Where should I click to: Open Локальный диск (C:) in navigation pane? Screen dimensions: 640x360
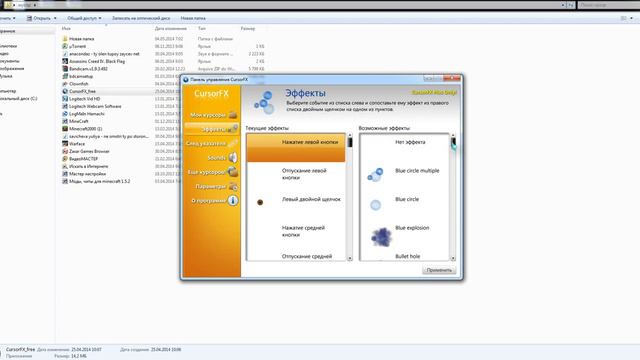tap(18, 98)
